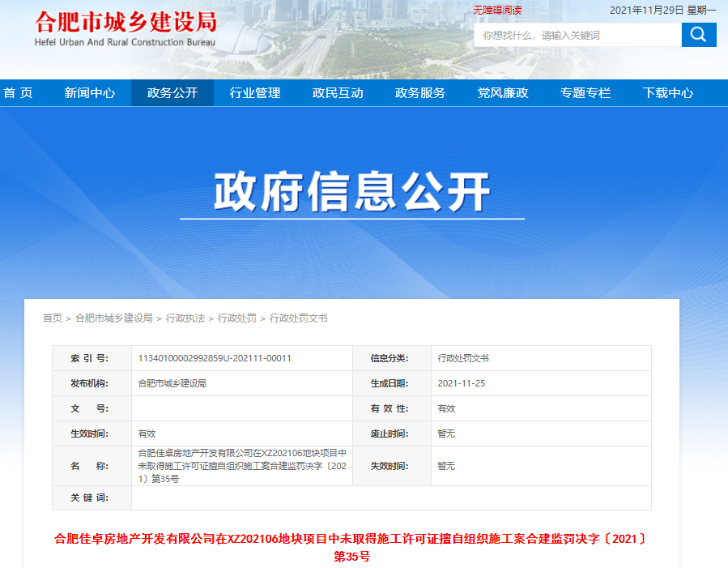
Task: Click the 暂无 value beside 废止时间
Action: pos(446,433)
